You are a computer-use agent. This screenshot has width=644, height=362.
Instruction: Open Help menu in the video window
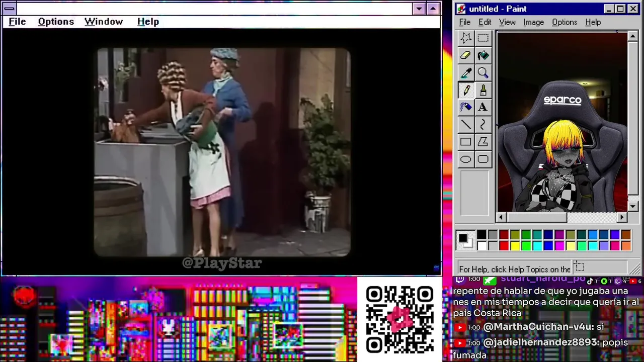(x=148, y=22)
